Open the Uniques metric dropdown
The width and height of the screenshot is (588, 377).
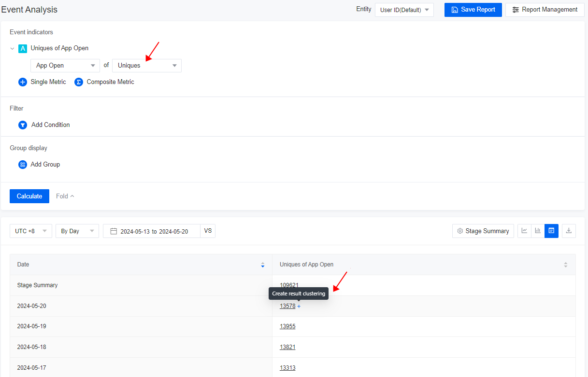(x=146, y=65)
